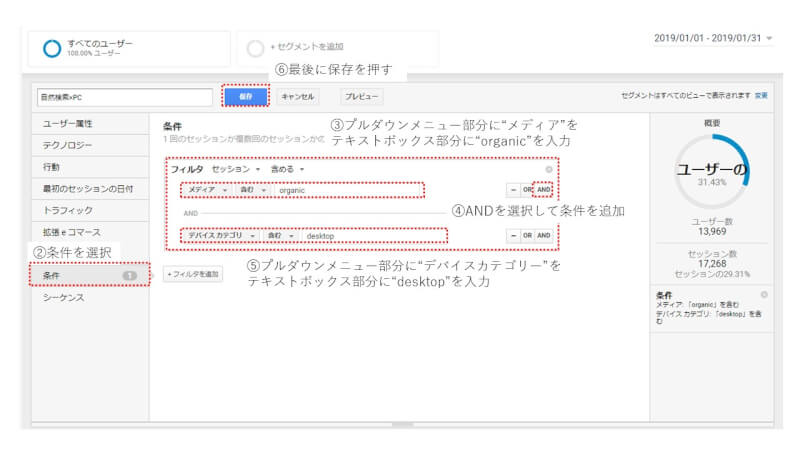Open the 拡張 e コマース sidebar item

click(90, 232)
